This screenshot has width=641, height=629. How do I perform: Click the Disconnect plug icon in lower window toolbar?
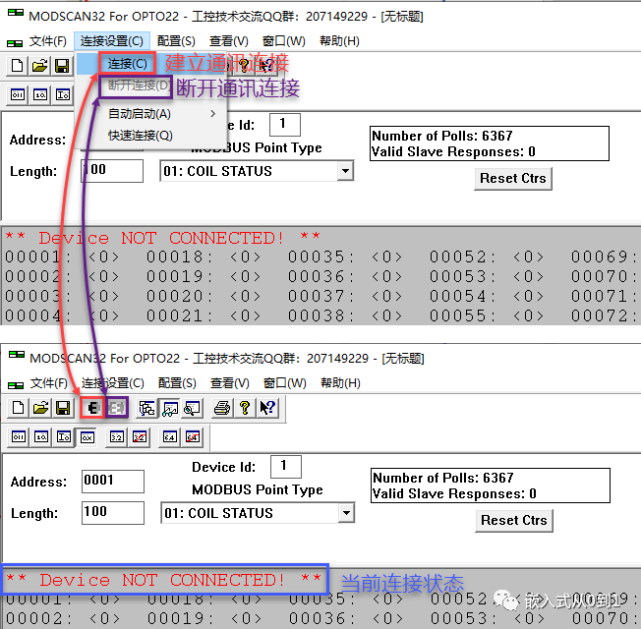coord(117,407)
